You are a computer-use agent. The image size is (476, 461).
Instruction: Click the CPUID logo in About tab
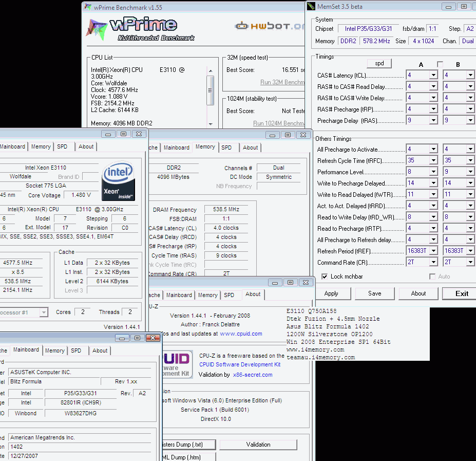[177, 364]
